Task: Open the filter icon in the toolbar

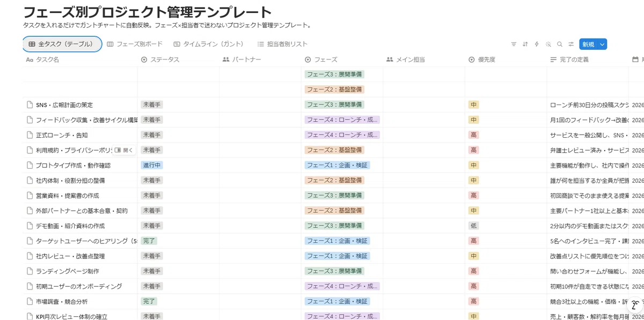Action: [514, 44]
